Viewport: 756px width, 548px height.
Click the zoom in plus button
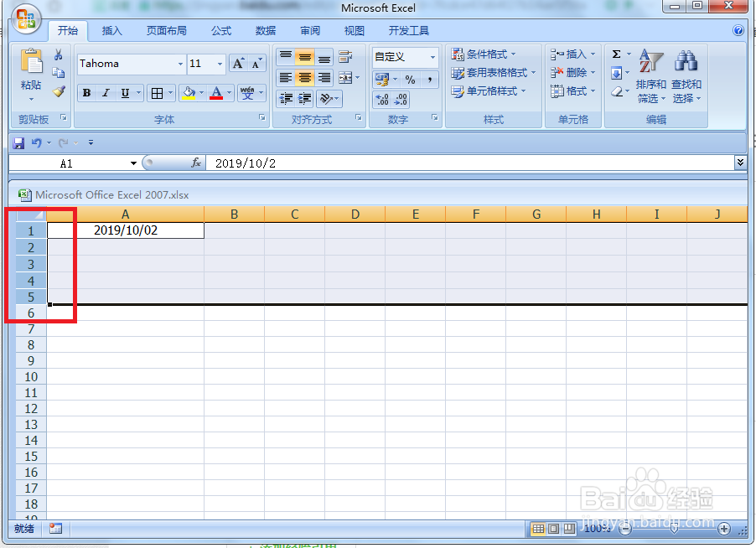click(723, 530)
